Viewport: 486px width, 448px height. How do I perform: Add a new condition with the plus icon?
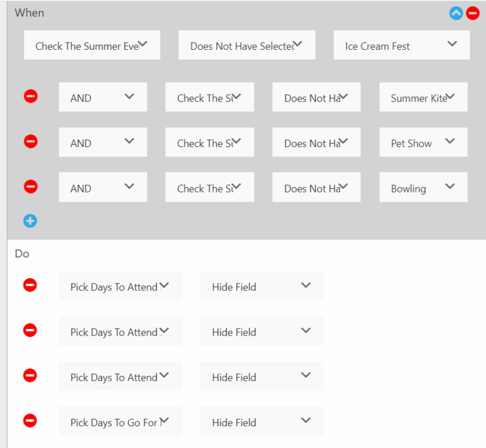click(30, 220)
